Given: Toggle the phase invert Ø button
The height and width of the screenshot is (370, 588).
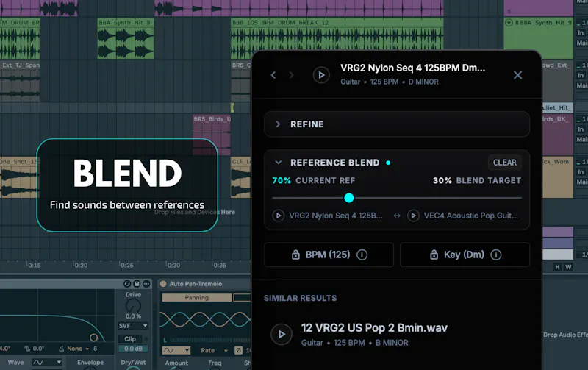Looking at the screenshot, I should click(x=238, y=350).
